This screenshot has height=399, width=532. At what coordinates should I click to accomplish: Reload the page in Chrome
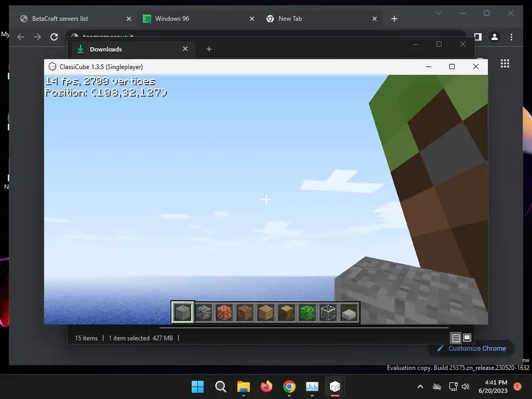click(x=54, y=37)
